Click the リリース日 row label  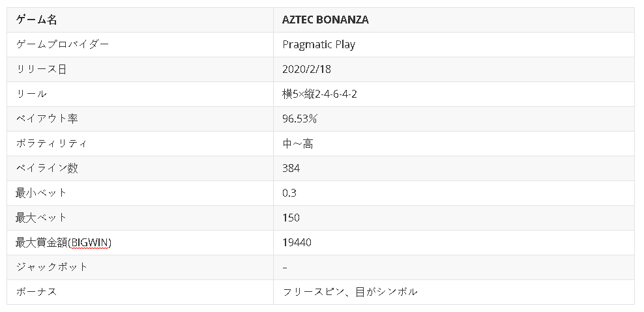pos(41,69)
